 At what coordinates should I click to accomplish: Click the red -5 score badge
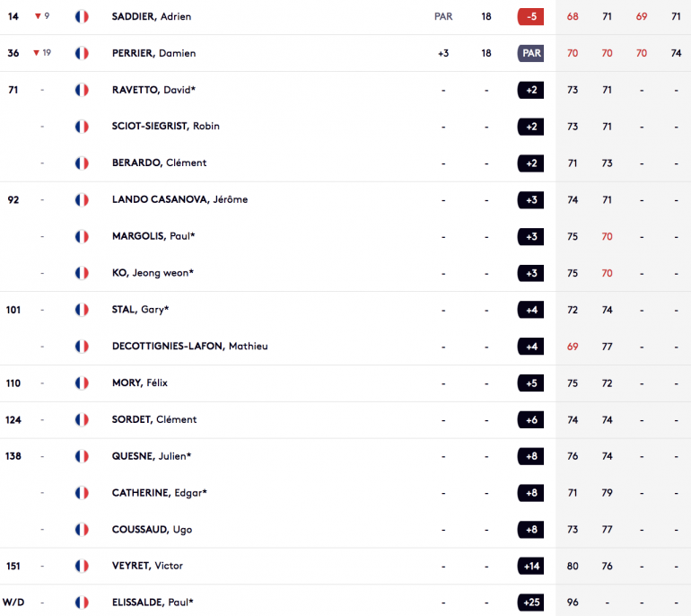point(530,17)
